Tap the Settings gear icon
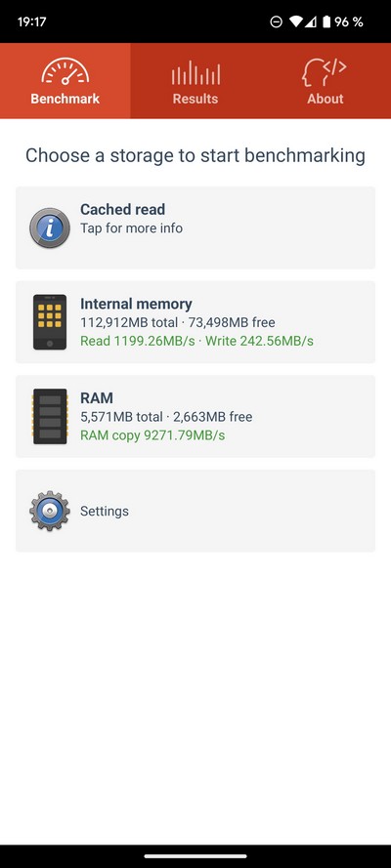 [x=50, y=511]
